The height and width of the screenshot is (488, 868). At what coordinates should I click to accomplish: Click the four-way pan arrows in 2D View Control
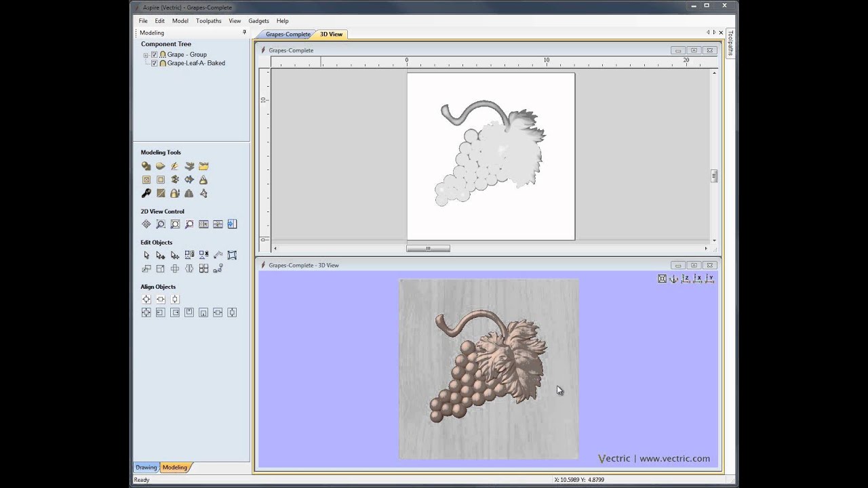pyautogui.click(x=146, y=224)
